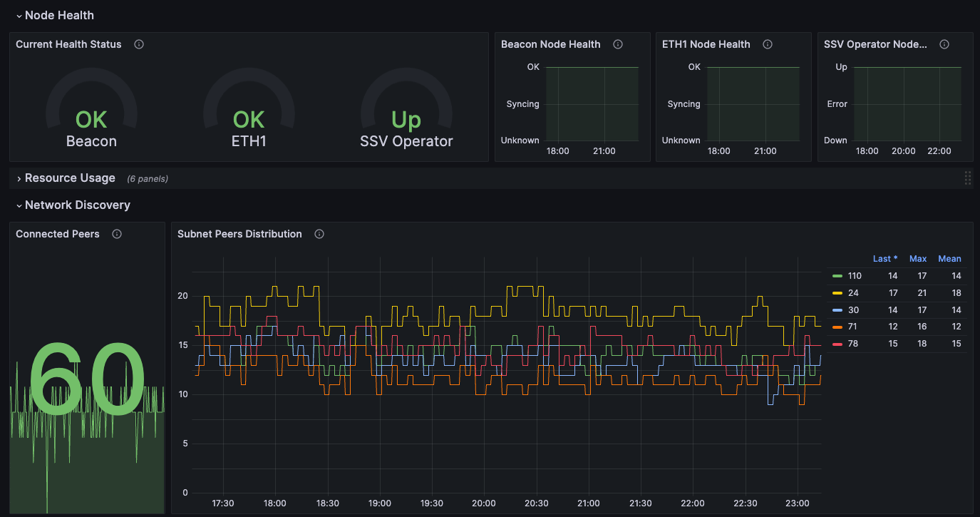The image size is (980, 517).
Task: Open the Current Health Status panel title
Action: tap(68, 44)
